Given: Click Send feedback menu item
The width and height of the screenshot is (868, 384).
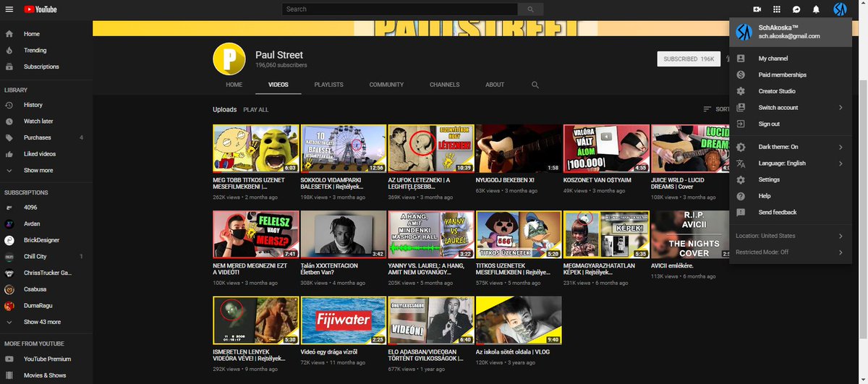Looking at the screenshot, I should (x=791, y=213).
